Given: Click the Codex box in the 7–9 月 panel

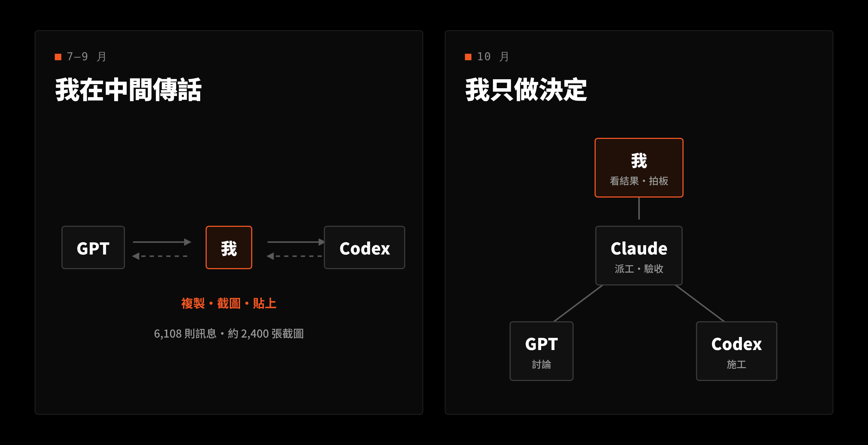Looking at the screenshot, I should pyautogui.click(x=364, y=247).
